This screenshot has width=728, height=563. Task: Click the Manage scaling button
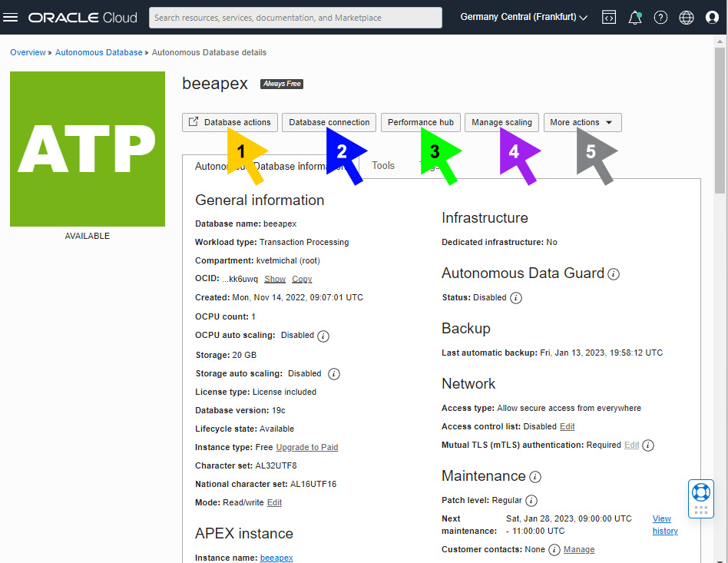coord(501,123)
